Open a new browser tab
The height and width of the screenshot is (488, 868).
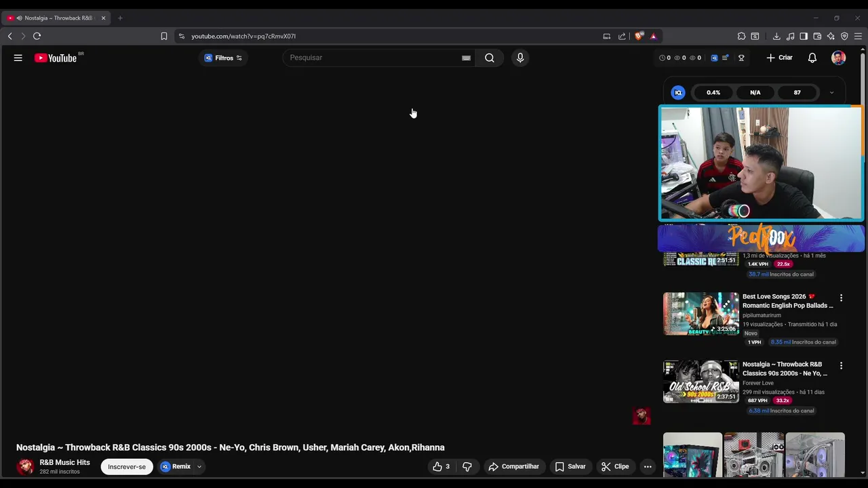[120, 18]
